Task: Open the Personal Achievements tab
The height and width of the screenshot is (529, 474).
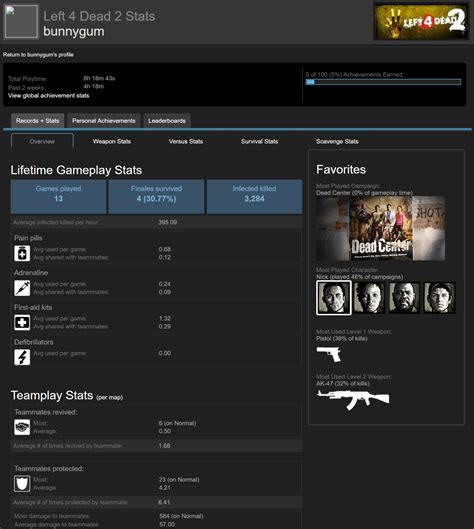Action: coord(104,120)
